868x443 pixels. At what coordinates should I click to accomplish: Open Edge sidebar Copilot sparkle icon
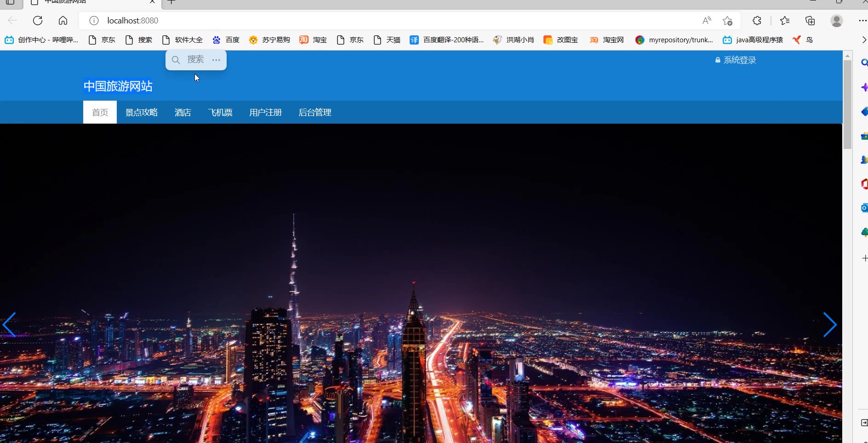[x=864, y=87]
